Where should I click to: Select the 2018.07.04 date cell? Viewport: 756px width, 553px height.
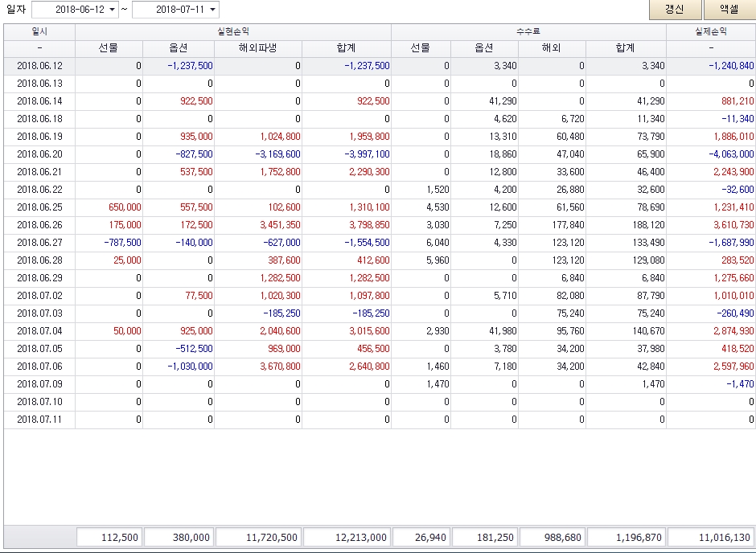coord(39,330)
